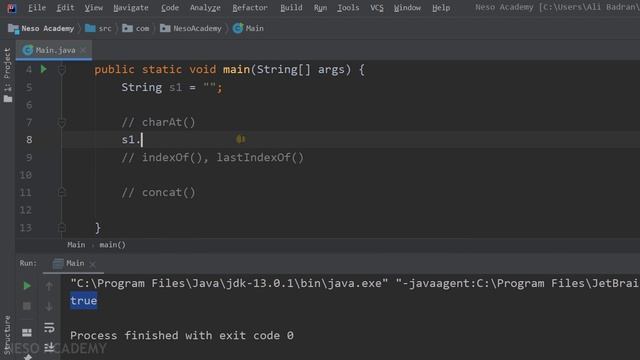This screenshot has width=640, height=360.
Task: Close the Main.java editor tab
Action: point(83,50)
